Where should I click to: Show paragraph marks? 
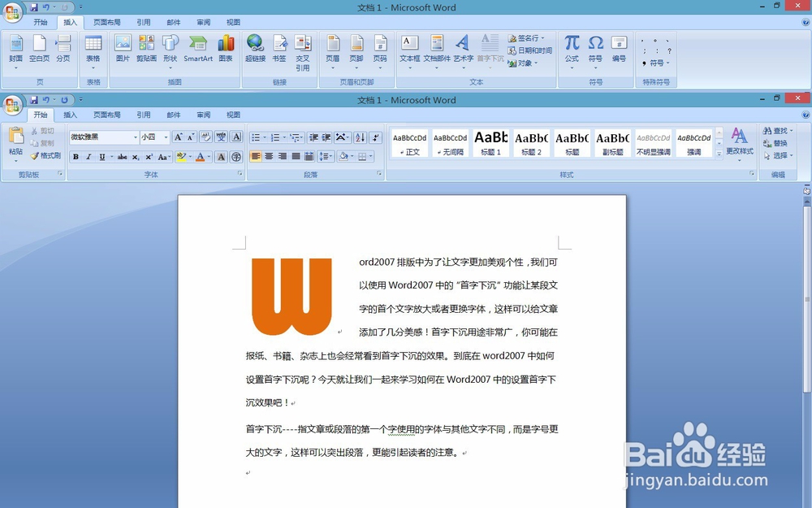tap(376, 137)
